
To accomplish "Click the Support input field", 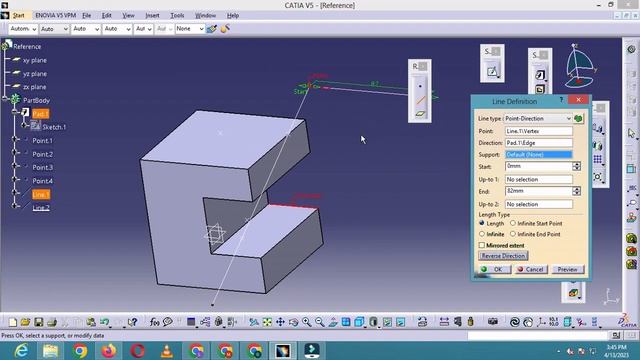I will (538, 155).
